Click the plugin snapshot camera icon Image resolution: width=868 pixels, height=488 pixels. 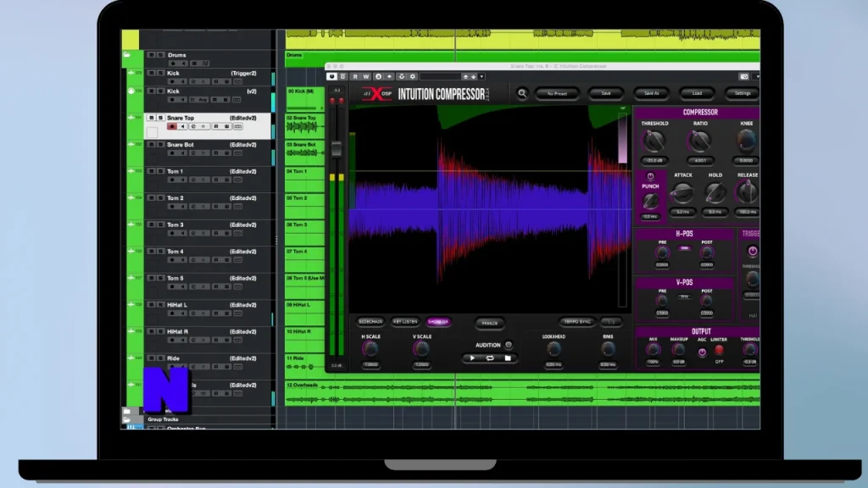click(x=744, y=77)
